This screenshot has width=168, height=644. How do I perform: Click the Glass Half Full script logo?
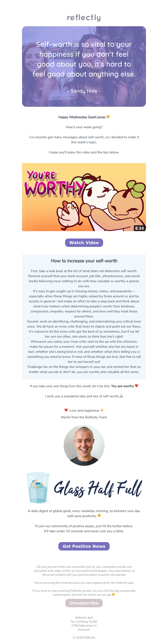(x=98, y=488)
